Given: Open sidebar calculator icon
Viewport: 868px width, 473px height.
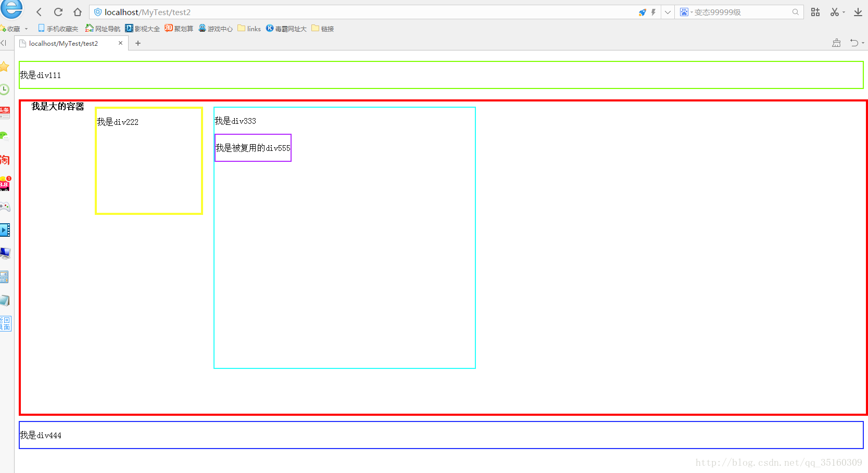Looking at the screenshot, I should (x=4, y=277).
